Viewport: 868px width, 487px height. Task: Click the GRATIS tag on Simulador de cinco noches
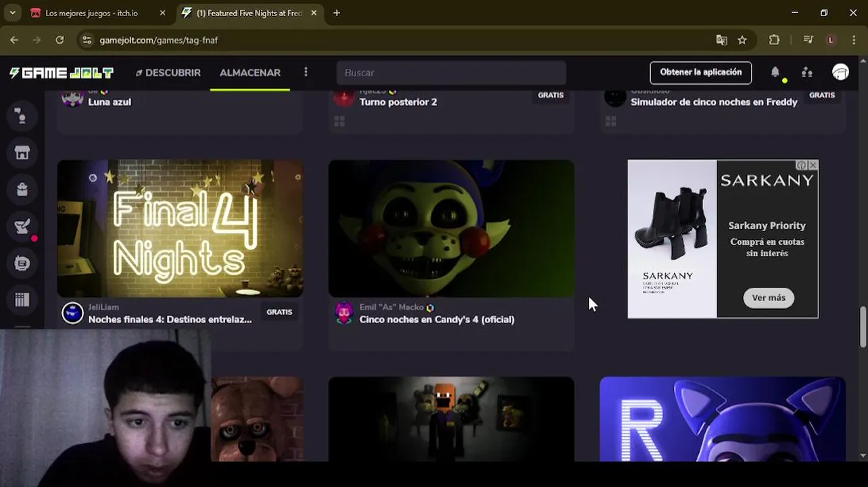[822, 95]
